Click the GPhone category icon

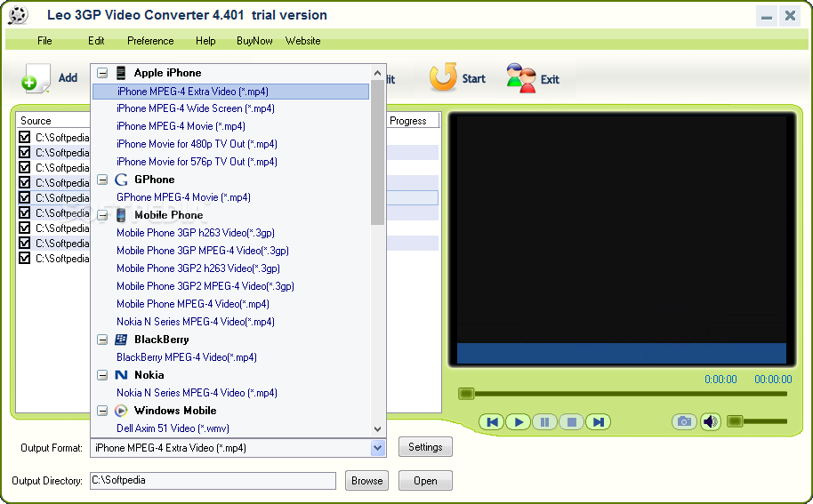[121, 180]
